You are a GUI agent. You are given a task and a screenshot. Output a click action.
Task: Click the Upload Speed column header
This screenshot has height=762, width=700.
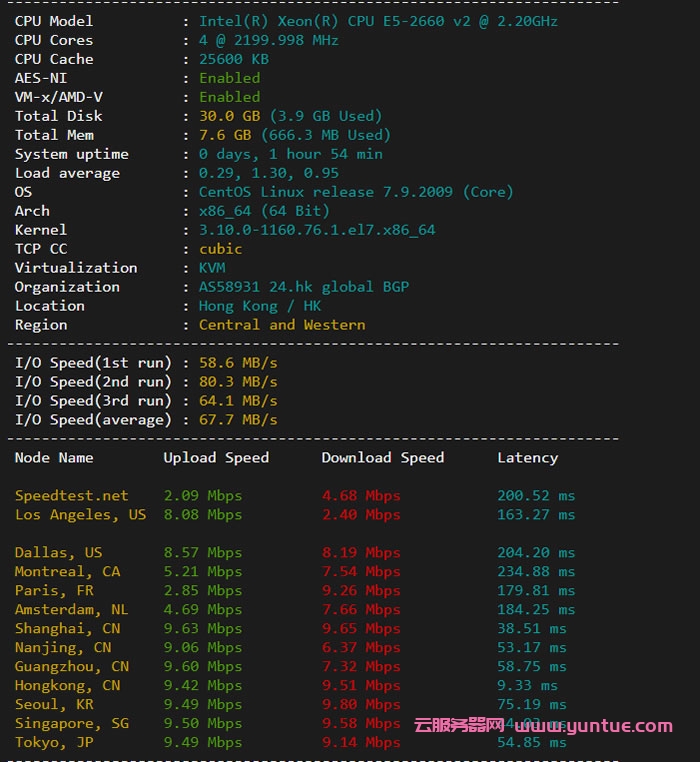tap(216, 458)
